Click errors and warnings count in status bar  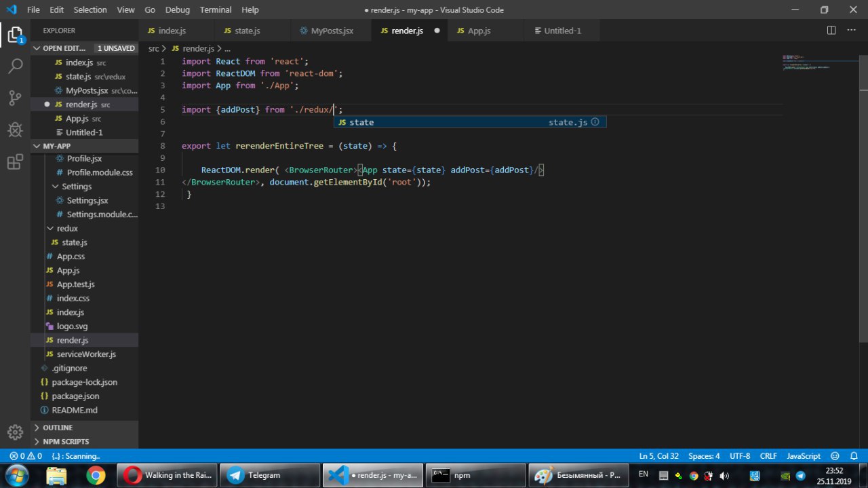pyautogui.click(x=26, y=456)
